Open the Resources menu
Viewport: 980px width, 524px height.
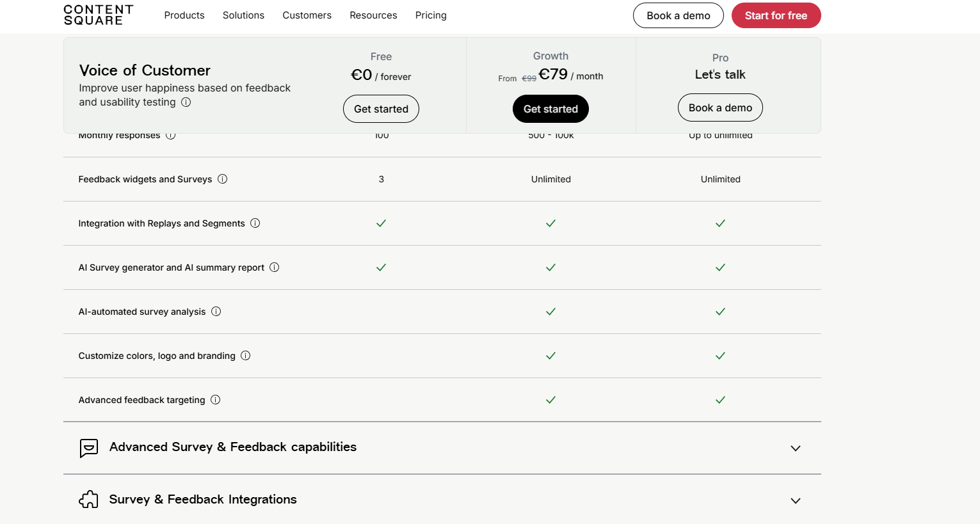373,15
